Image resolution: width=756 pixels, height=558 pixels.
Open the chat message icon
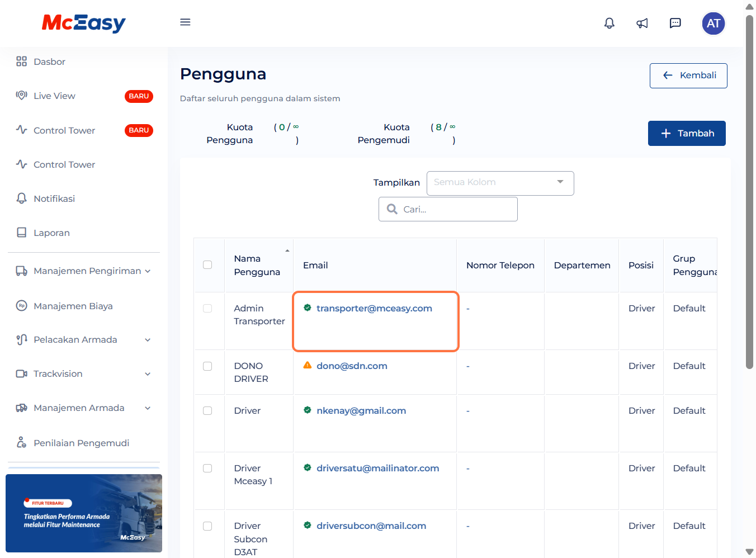(675, 23)
